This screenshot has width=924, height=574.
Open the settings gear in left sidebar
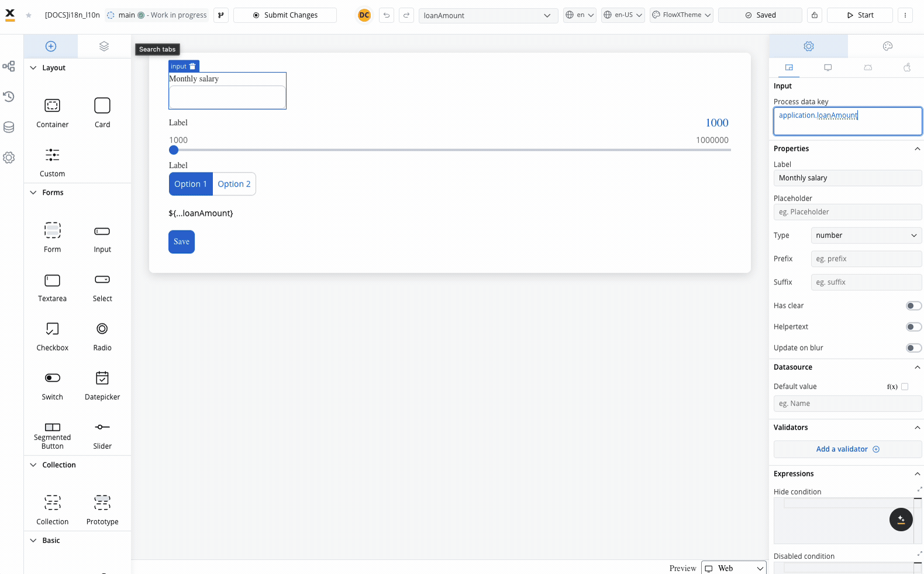tap(9, 157)
